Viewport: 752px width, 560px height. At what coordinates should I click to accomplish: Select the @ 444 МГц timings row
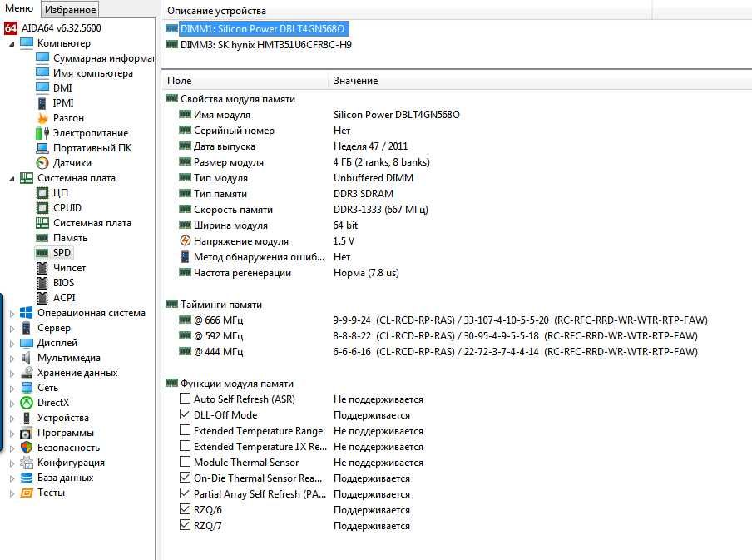438,352
